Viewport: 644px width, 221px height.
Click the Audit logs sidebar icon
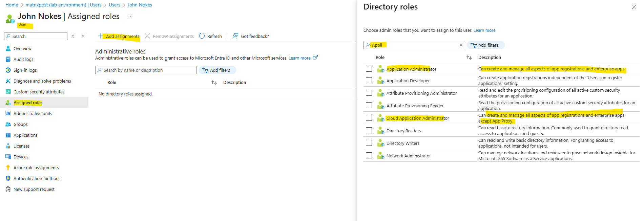[x=8, y=59]
